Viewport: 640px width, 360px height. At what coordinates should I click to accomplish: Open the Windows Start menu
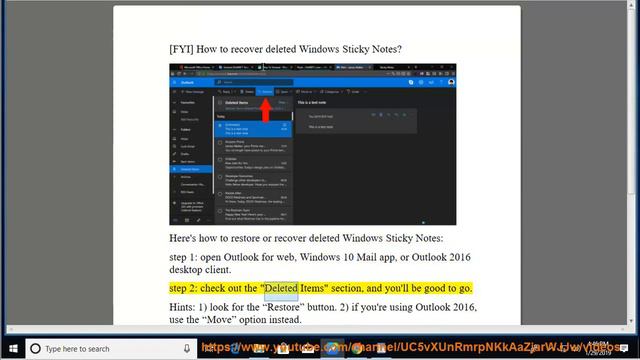pos(13,349)
